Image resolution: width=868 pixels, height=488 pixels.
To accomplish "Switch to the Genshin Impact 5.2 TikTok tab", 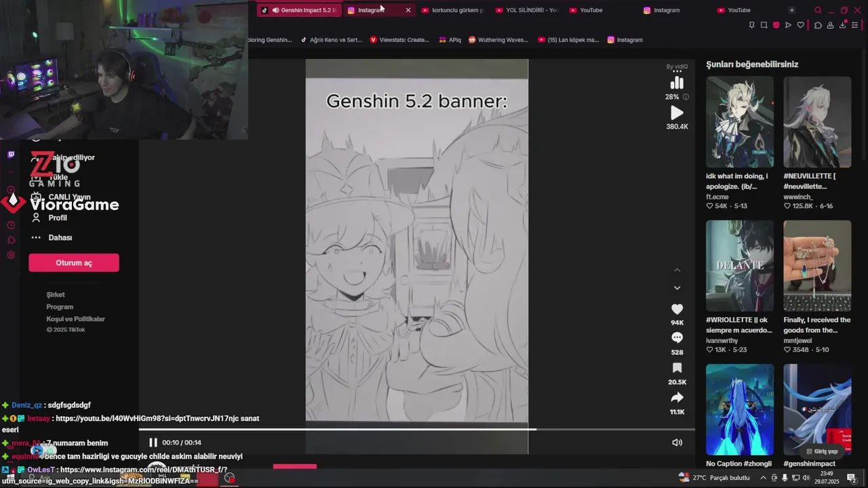I will (299, 10).
